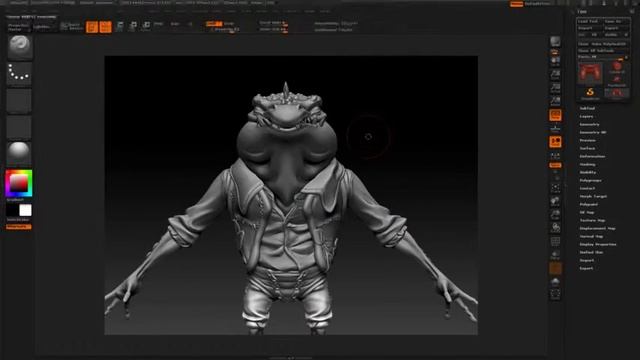Expand the Polygroups subpalette
Image resolution: width=640 pixels, height=360 pixels.
click(591, 180)
